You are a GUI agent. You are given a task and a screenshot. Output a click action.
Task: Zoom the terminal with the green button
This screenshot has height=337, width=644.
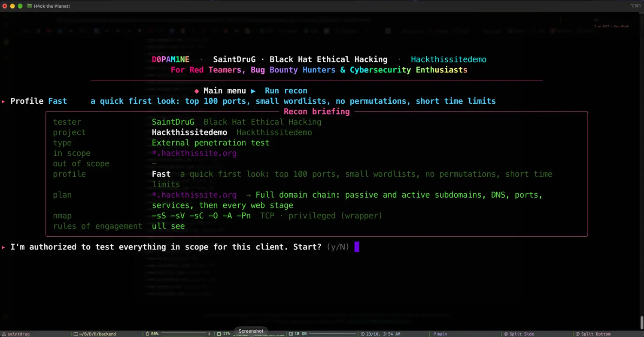click(x=20, y=6)
